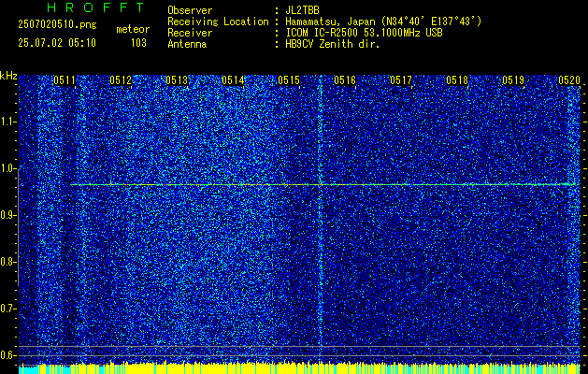Click the 'meteor' label
The image size is (588, 374).
click(x=133, y=29)
